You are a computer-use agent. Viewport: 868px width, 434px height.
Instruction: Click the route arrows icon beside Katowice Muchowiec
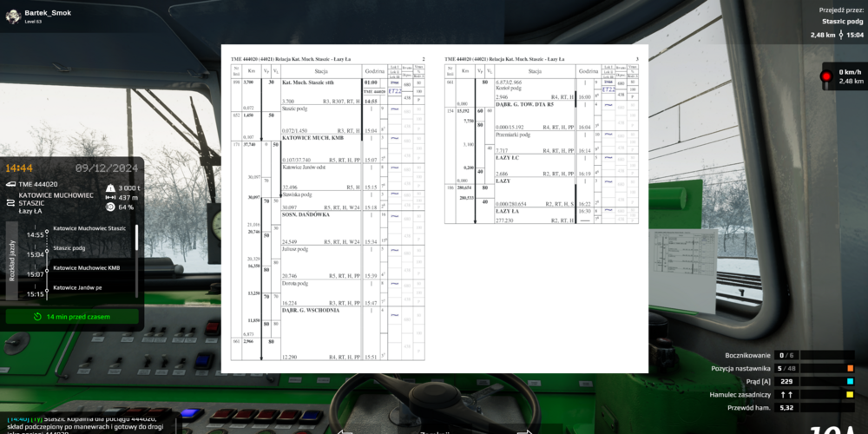point(10,201)
